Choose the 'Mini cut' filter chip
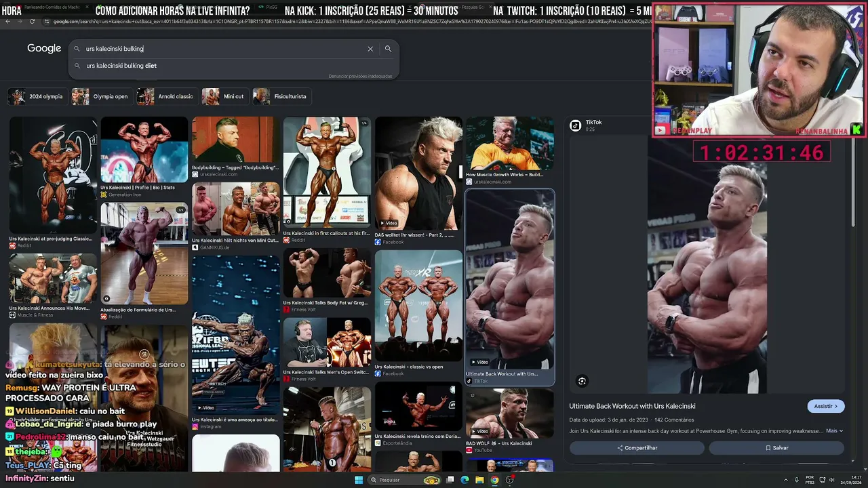This screenshot has width=868, height=488. coord(224,96)
